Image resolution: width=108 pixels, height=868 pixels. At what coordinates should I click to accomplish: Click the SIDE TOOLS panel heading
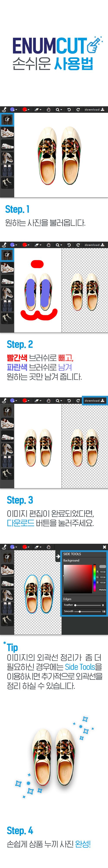(72, 554)
